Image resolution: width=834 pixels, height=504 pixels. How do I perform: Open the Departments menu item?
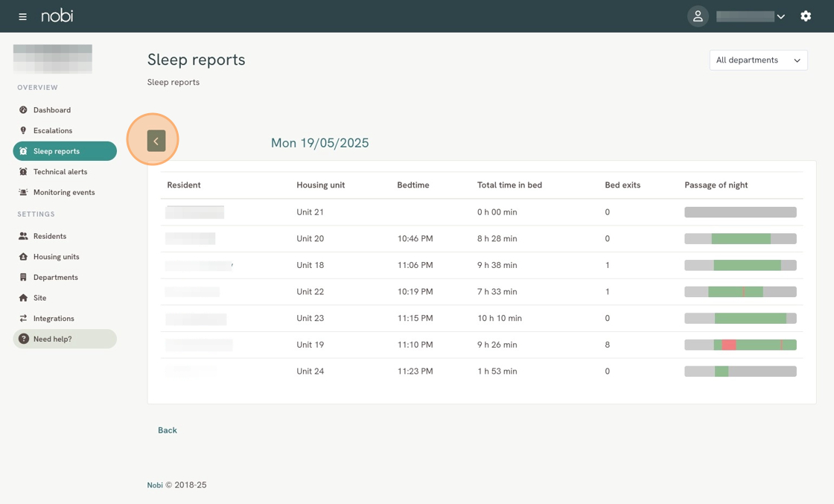click(x=55, y=278)
